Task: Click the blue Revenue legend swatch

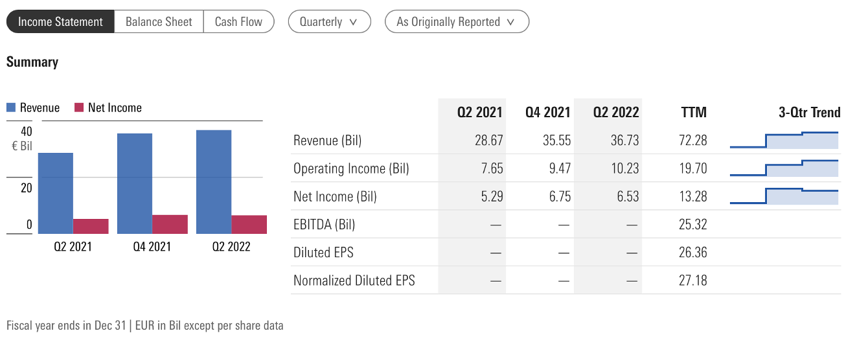Action: point(12,108)
